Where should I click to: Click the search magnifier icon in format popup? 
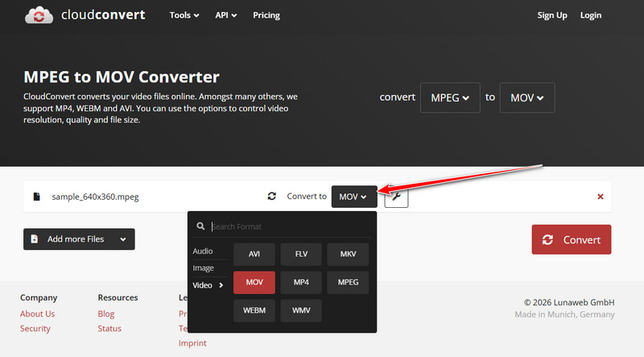click(x=201, y=227)
